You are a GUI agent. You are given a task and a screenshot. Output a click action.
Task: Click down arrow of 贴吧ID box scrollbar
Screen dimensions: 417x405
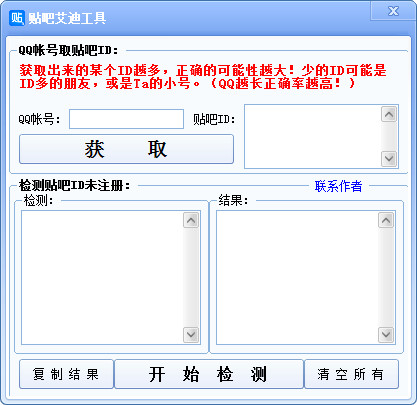pyautogui.click(x=389, y=159)
